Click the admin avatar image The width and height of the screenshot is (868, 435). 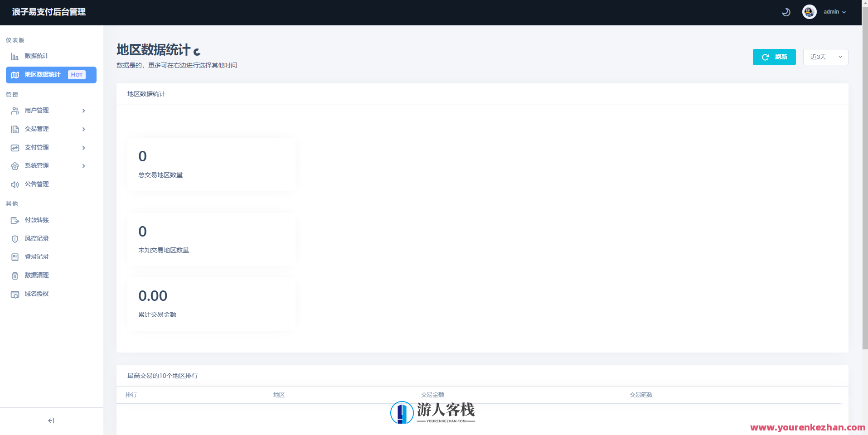pyautogui.click(x=809, y=12)
